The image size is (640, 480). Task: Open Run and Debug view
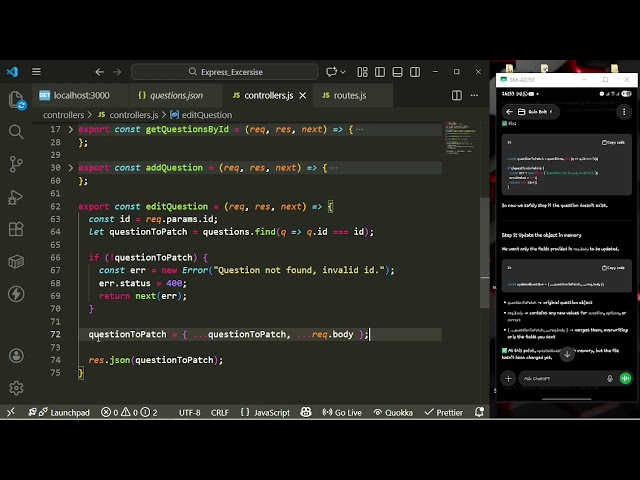(16, 197)
